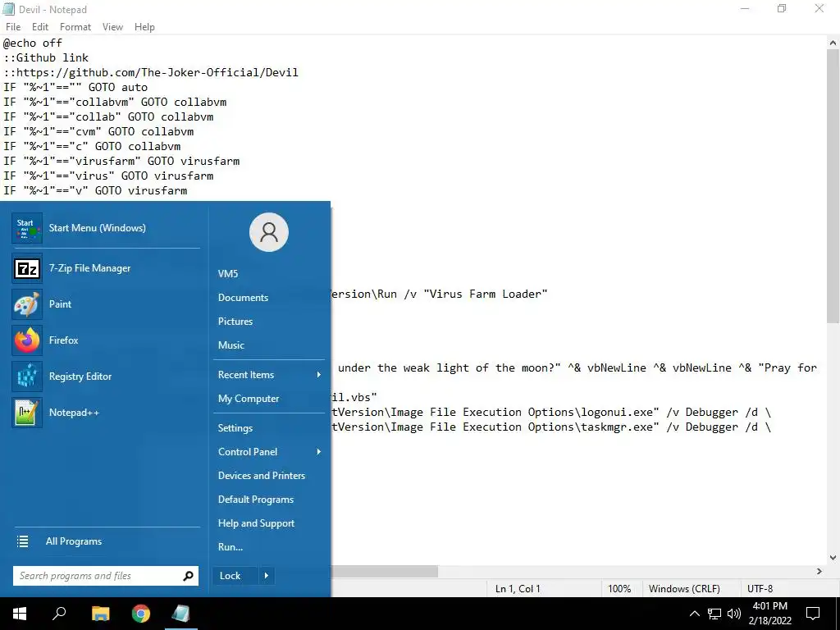Open Settings from the start menu

click(x=235, y=428)
